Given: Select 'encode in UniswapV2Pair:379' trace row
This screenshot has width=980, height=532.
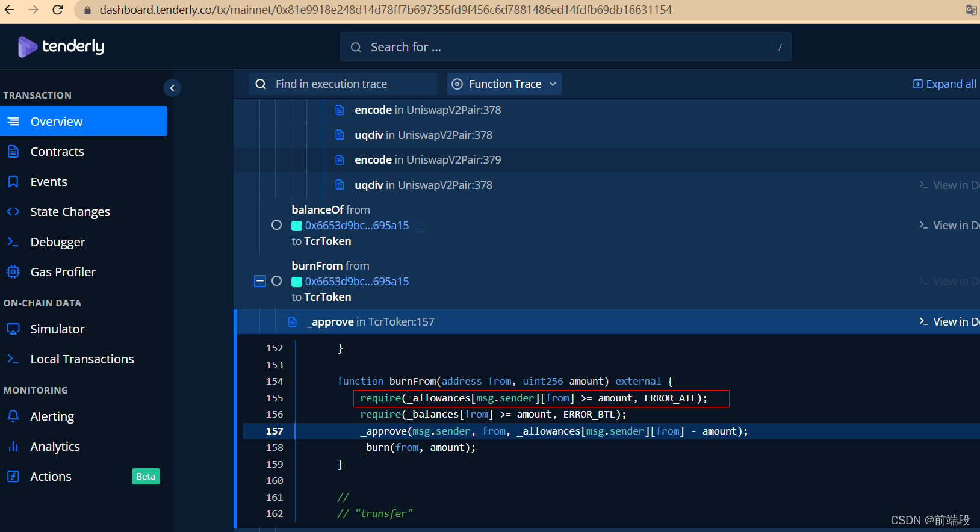Looking at the screenshot, I should coord(607,159).
